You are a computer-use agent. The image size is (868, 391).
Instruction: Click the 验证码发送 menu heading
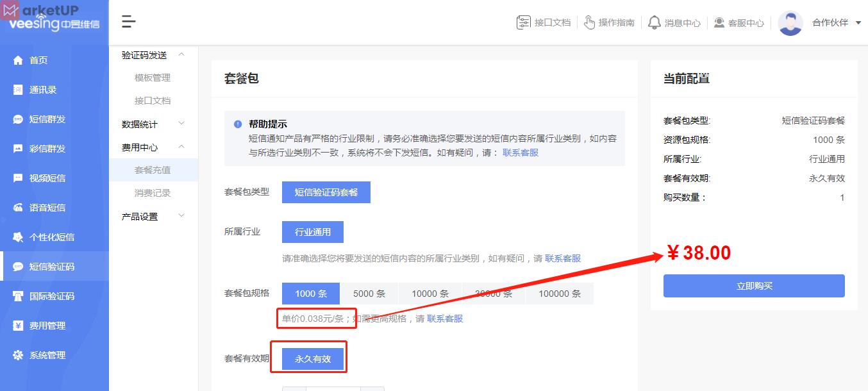[x=144, y=55]
